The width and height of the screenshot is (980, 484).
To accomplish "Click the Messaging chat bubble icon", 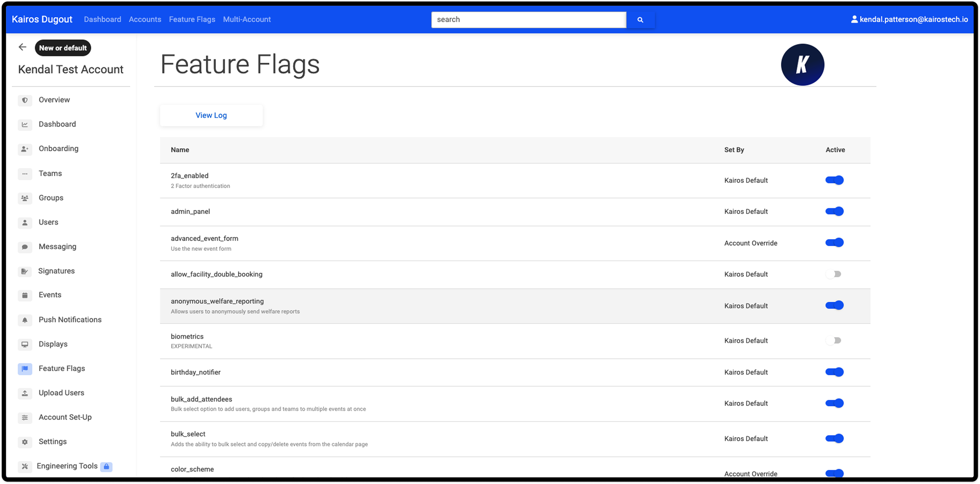I will pos(25,247).
